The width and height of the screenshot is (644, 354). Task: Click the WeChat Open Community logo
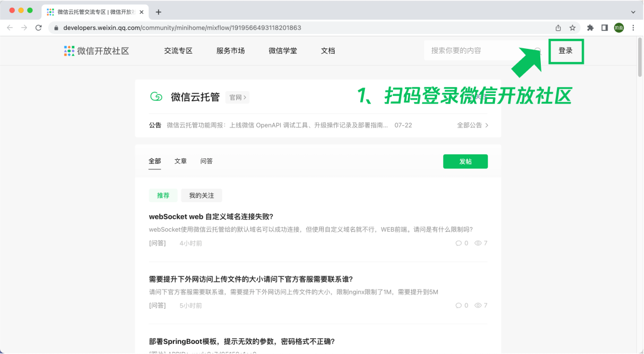[97, 51]
